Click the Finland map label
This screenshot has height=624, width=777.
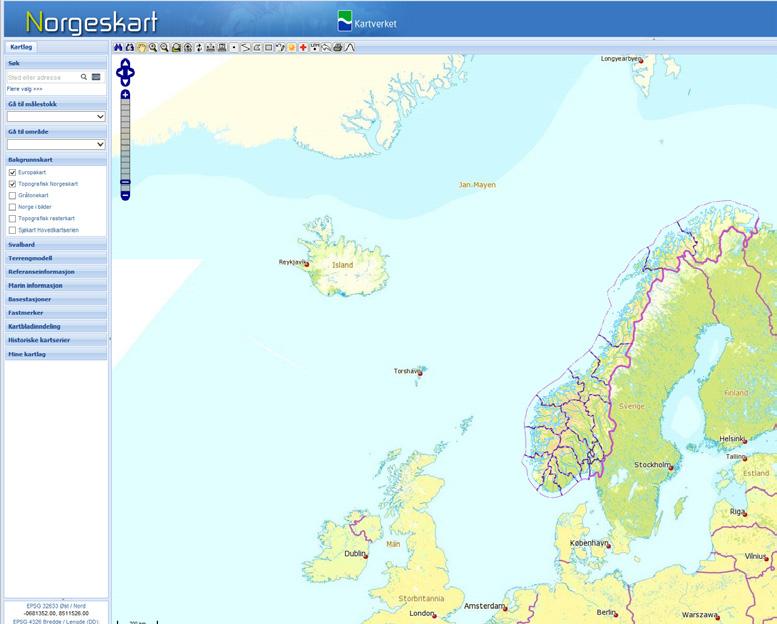point(736,393)
